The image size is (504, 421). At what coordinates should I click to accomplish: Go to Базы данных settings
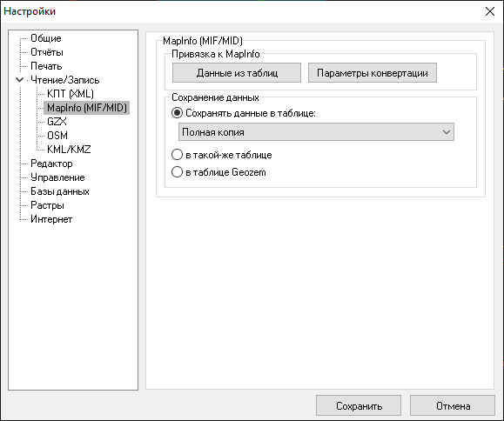[60, 191]
